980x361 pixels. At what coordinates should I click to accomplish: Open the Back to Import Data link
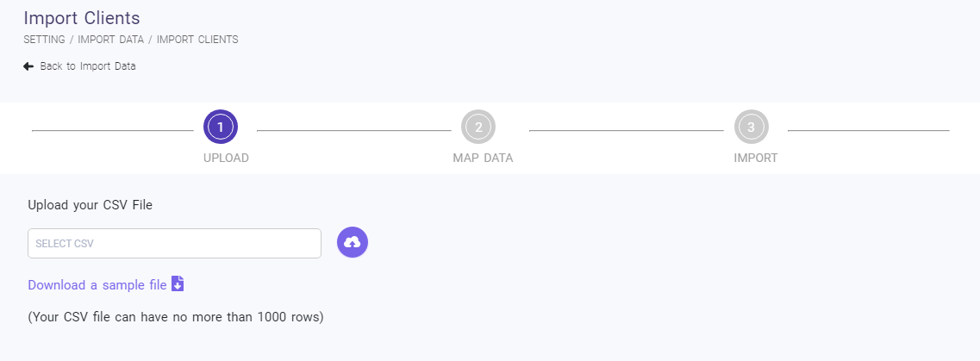87,66
